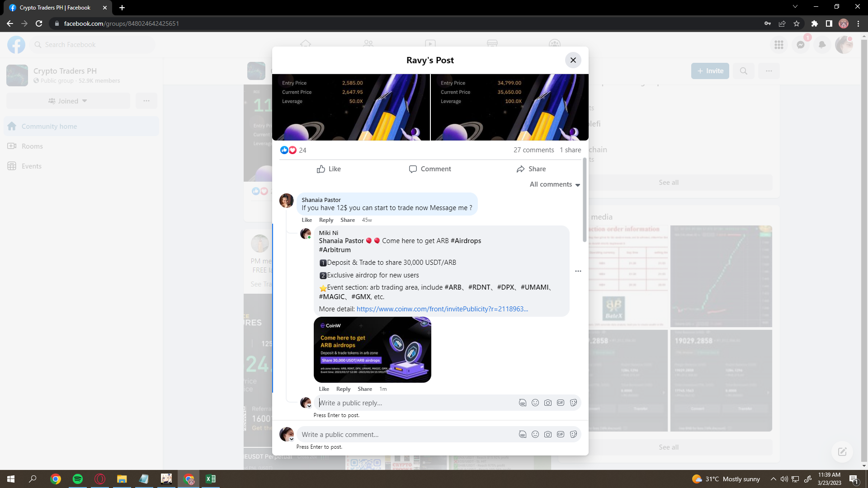Switch commenting identity via reply avatar arrow
Viewport: 868px width, 488px height.
tap(309, 406)
